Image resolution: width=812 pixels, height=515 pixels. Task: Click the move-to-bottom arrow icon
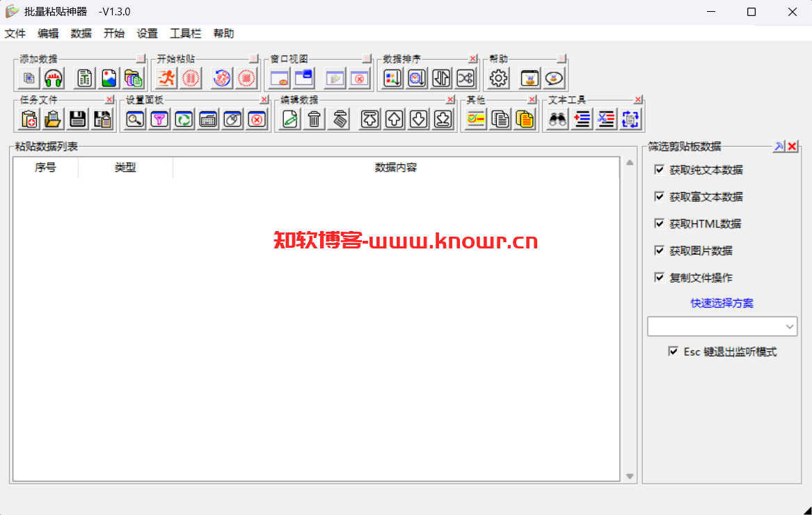pyautogui.click(x=443, y=119)
